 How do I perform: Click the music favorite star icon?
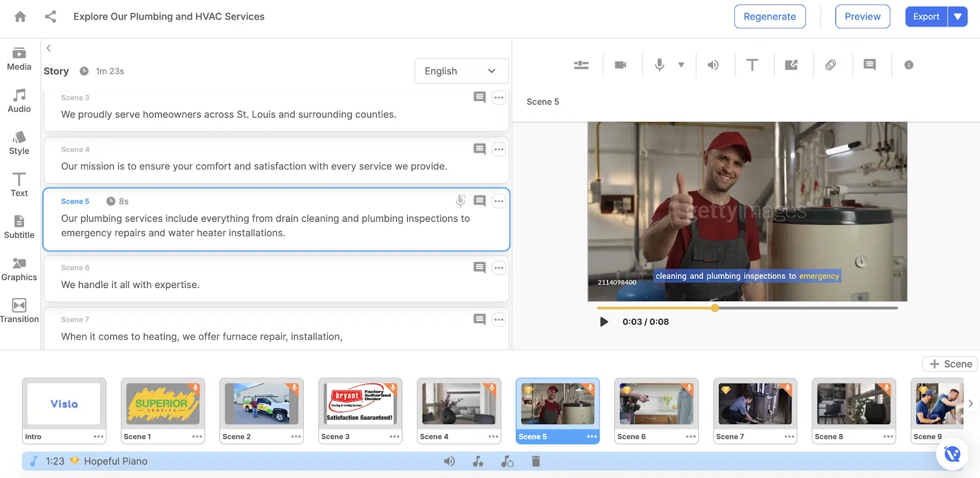pyautogui.click(x=478, y=461)
